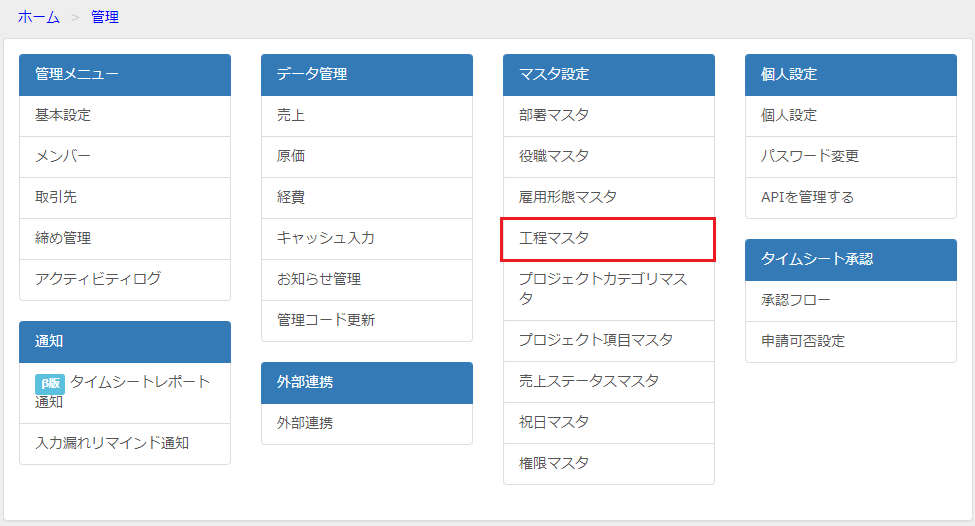Open β版 タイムシートレポート通知
Viewport: 975px width, 526px height.
pyautogui.click(x=125, y=393)
